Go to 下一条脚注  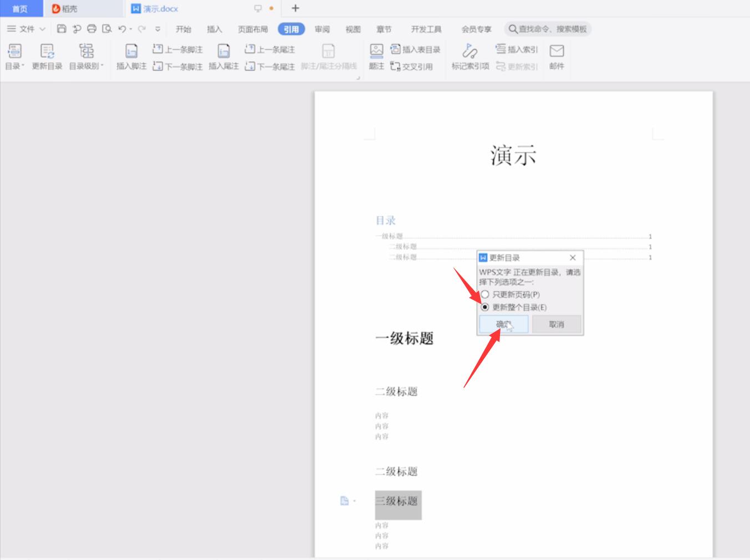pos(177,67)
